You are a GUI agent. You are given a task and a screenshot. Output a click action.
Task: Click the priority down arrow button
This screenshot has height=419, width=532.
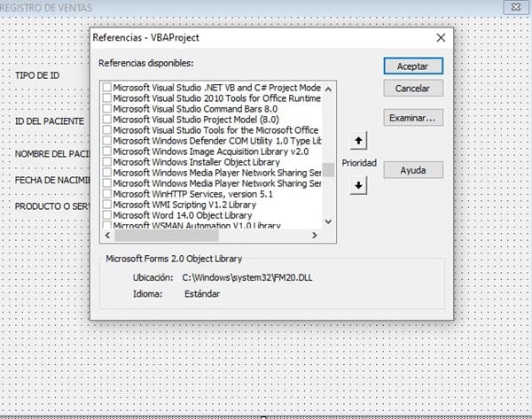point(358,185)
